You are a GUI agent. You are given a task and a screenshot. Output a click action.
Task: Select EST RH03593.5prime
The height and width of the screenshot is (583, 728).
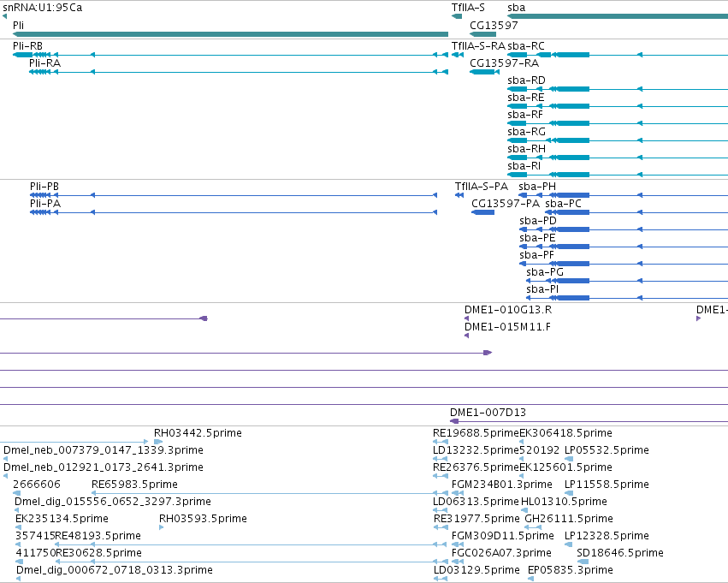pyautogui.click(x=161, y=527)
